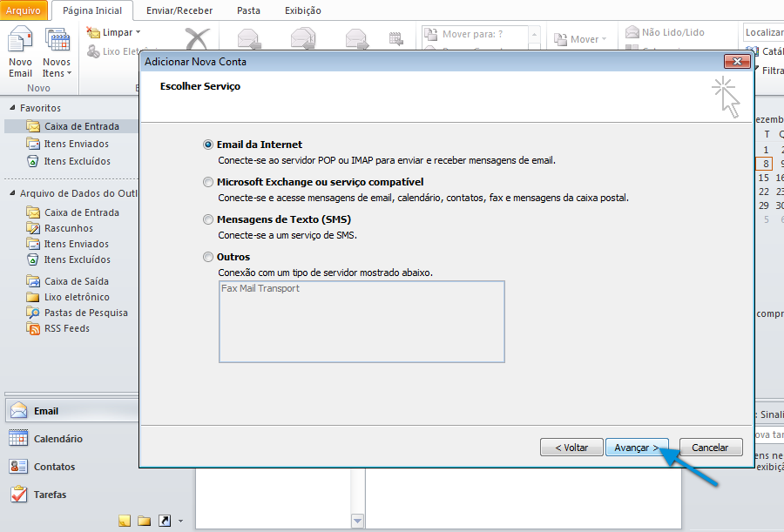The width and height of the screenshot is (784, 532).
Task: Select the Email da Internet option
Action: 208,145
